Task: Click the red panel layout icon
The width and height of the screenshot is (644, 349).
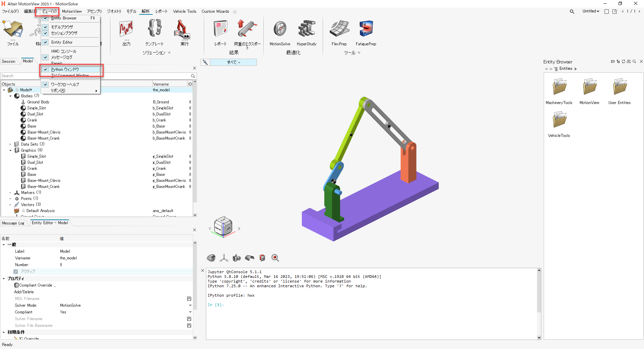Action: pyautogui.click(x=262, y=258)
